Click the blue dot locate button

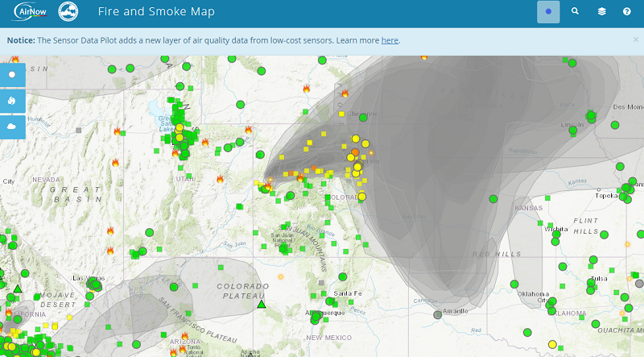[548, 12]
